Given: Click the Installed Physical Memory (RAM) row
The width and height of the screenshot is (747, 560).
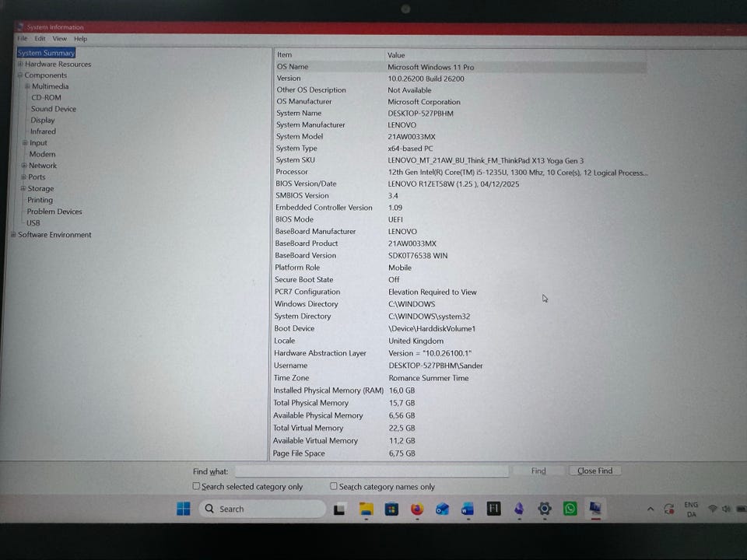Looking at the screenshot, I should tap(460, 390).
